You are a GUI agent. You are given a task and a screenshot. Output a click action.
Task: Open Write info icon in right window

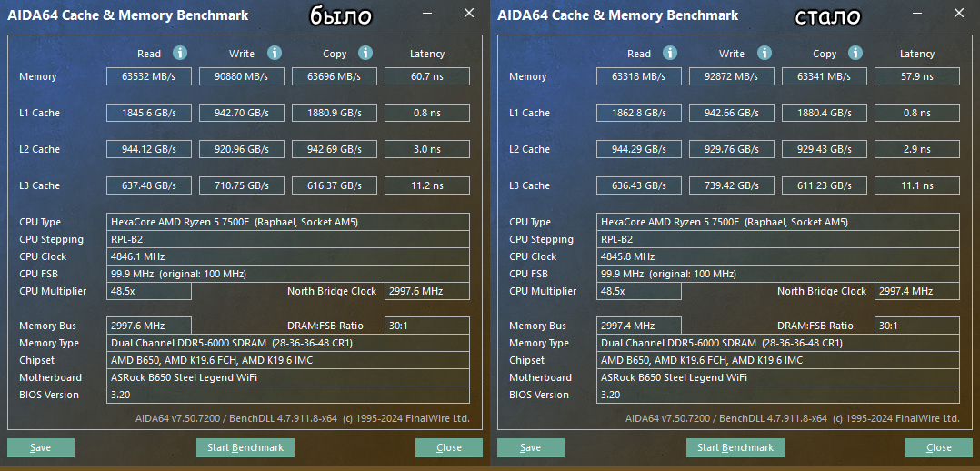coord(764,53)
